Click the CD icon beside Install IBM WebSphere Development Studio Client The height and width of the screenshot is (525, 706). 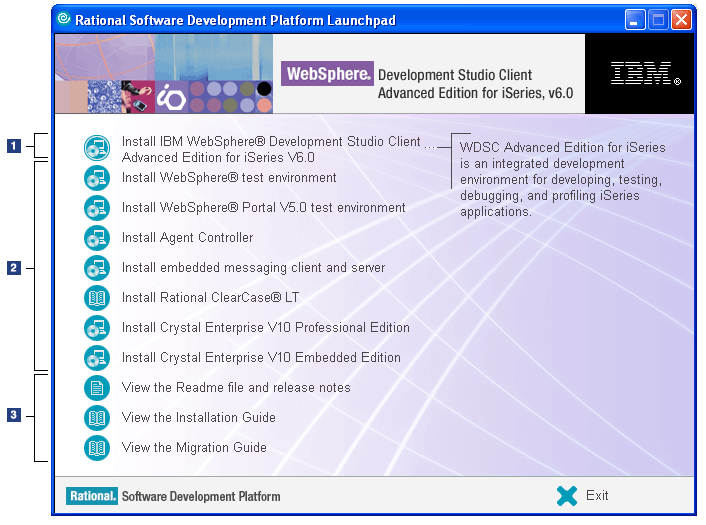pos(97,148)
